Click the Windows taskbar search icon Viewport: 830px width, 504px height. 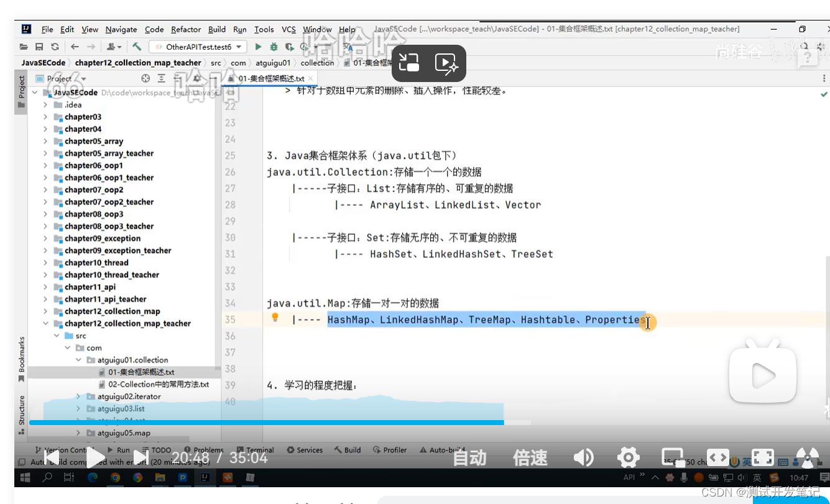click(x=47, y=478)
